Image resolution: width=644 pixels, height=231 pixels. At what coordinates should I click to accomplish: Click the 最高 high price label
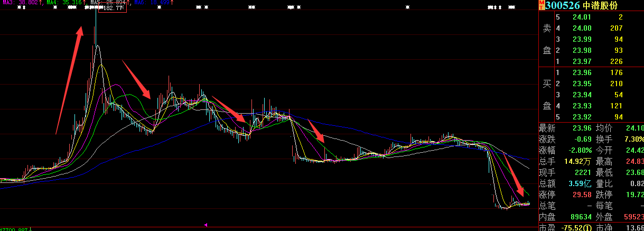(604, 161)
